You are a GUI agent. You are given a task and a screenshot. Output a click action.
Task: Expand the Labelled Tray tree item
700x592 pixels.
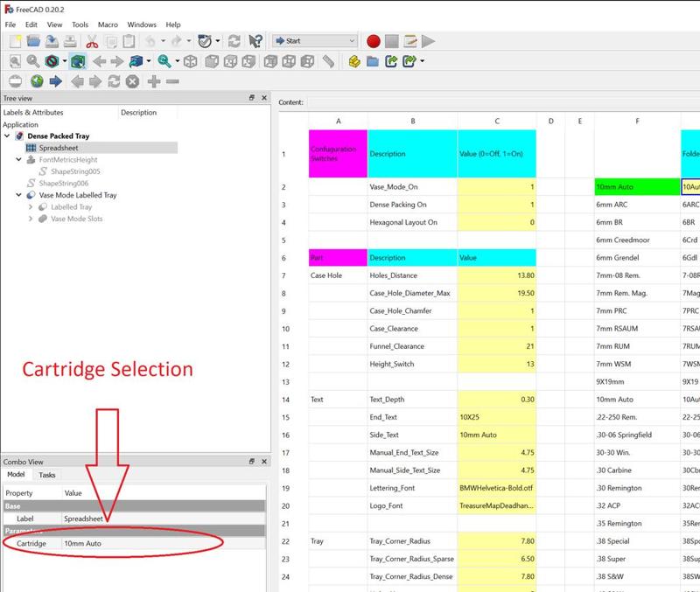coord(31,207)
